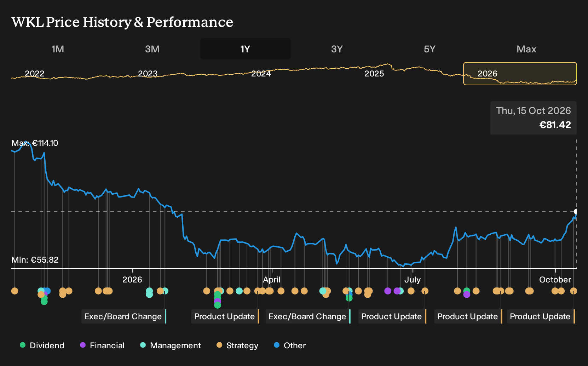Select green Dividend dot above second Exec/Board Change label
Image resolution: width=588 pixels, height=366 pixels.
pos(349,298)
